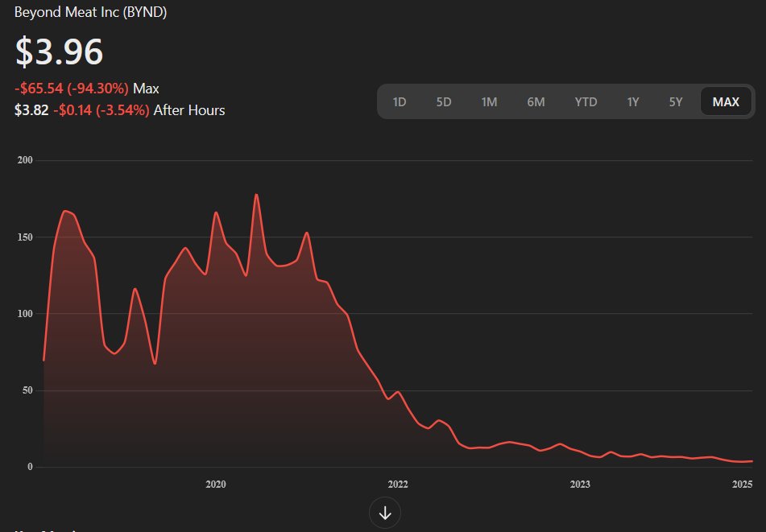Click the After Hours label
This screenshot has height=532, width=766.
189,110
